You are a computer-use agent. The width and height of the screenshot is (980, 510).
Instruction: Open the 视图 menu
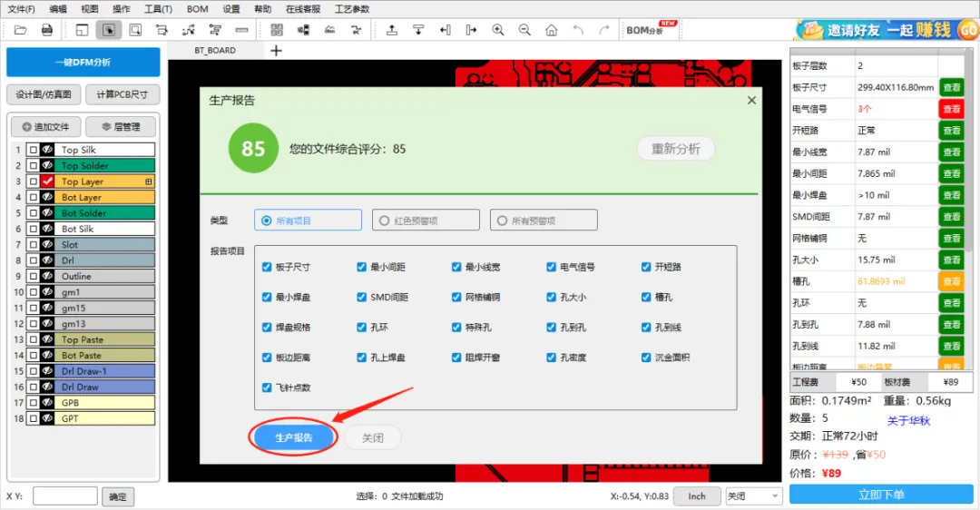click(x=89, y=9)
